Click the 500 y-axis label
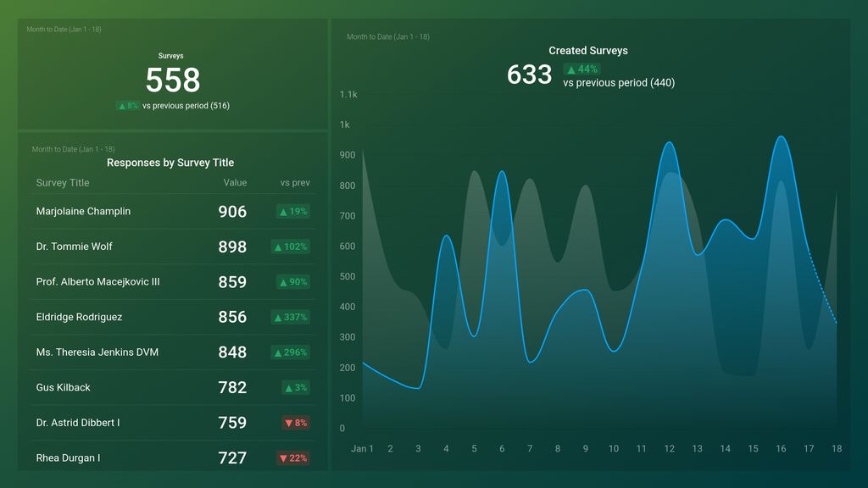This screenshot has width=868, height=488. coord(347,277)
